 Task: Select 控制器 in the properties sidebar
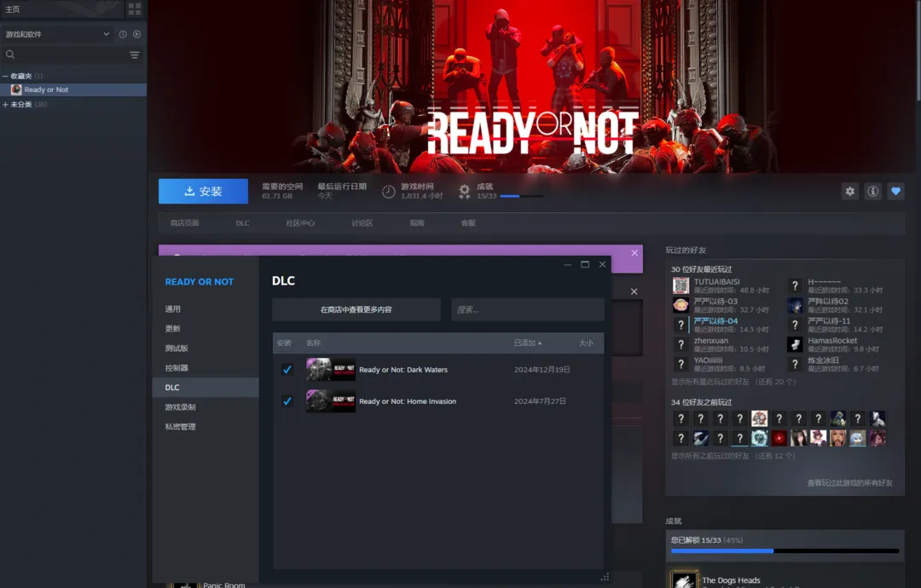coord(177,368)
